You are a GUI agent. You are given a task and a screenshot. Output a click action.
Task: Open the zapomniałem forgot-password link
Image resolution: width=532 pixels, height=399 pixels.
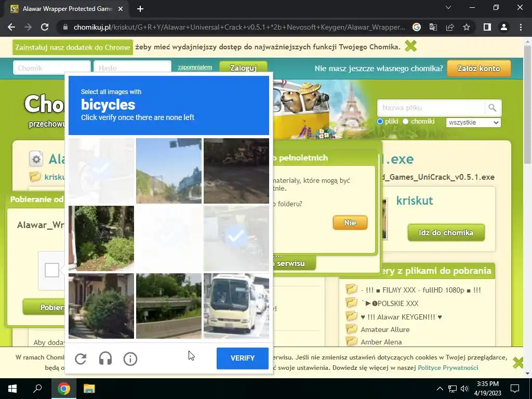195,67
